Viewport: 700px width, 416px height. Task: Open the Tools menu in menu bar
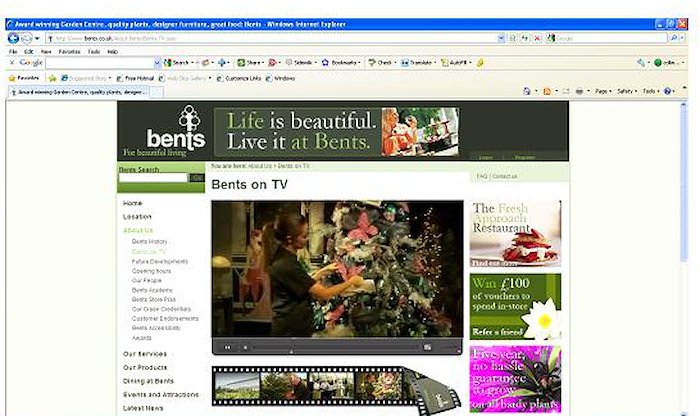[x=94, y=52]
